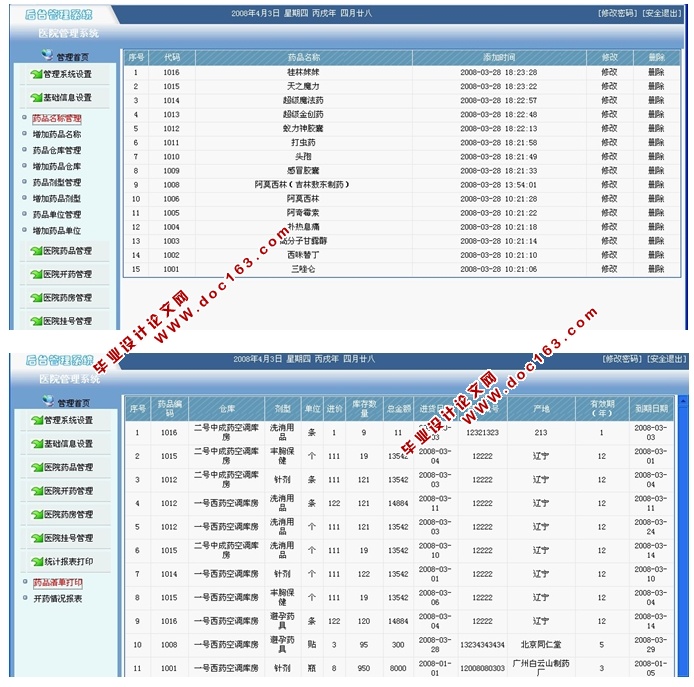Click the green folder icon beside 医院挂号管理 in the inventory report window
The height and width of the screenshot is (687, 694).
tap(37, 538)
